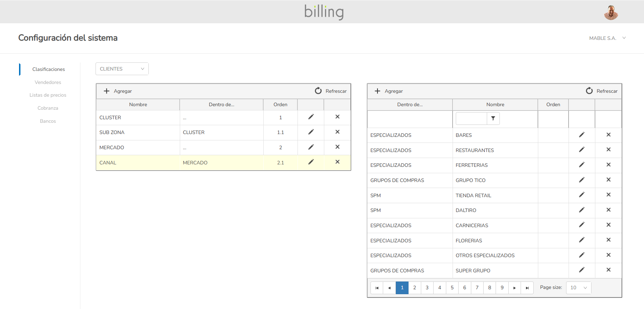Edit the SUPER GRUPO entry
This screenshot has width=644, height=309.
coord(582,270)
